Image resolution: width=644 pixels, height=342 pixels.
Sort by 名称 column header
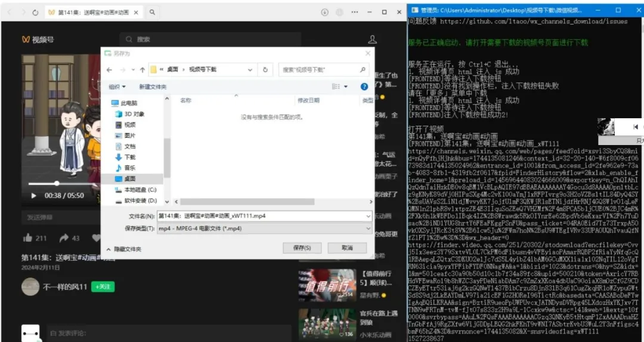185,100
